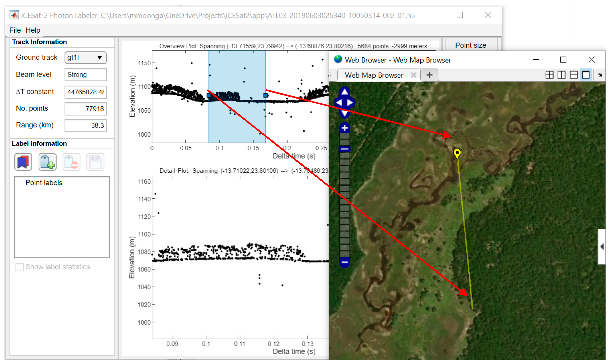
Task: Switch to tiled four-pane layout
Action: [549, 75]
